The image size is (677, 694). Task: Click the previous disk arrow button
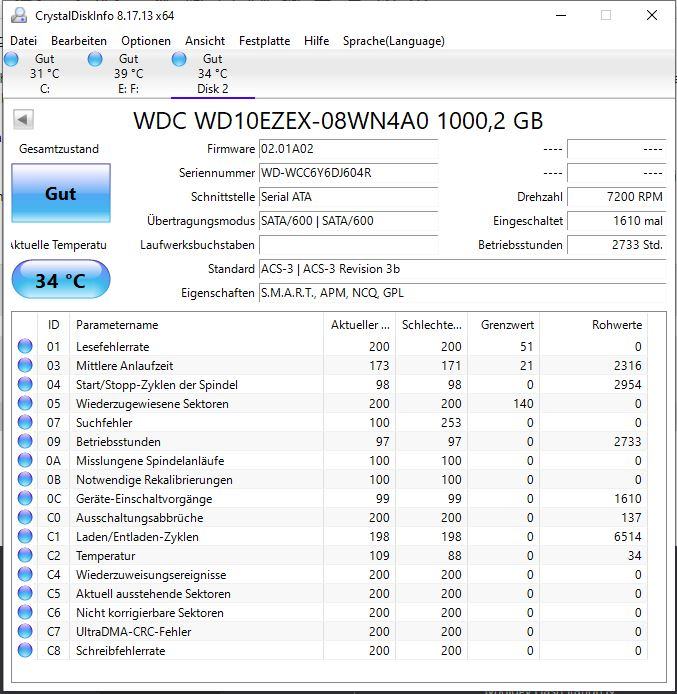tap(23, 120)
